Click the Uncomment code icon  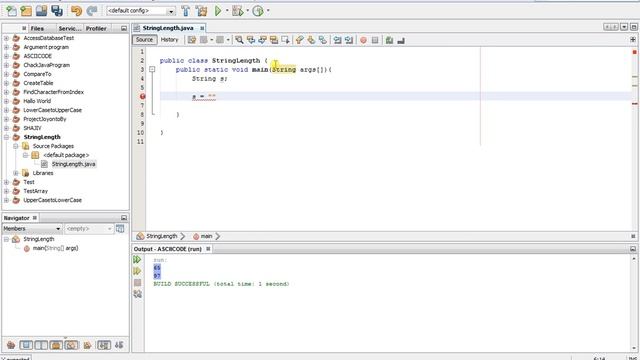[x=401, y=40]
